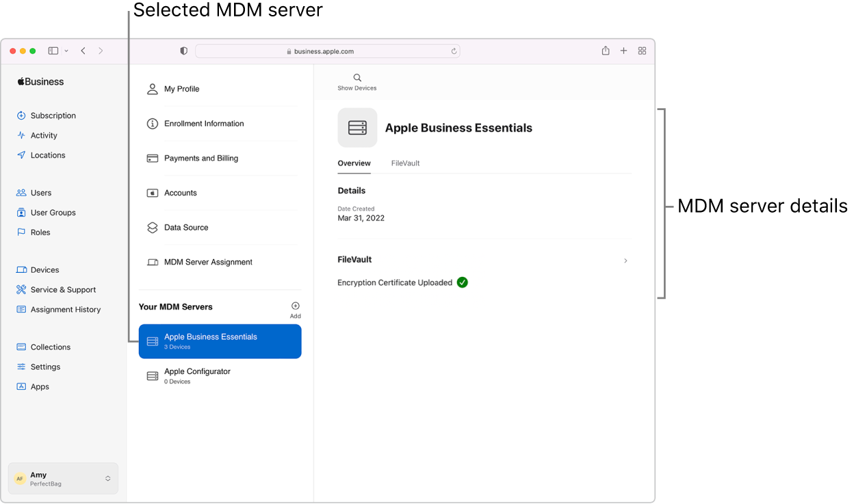
Task: Open the Activity section
Action: tap(44, 135)
